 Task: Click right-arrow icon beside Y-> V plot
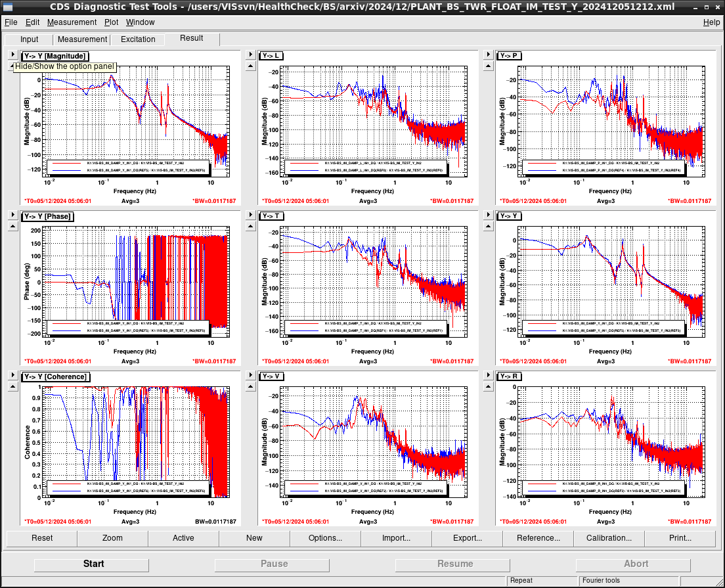[x=251, y=375]
